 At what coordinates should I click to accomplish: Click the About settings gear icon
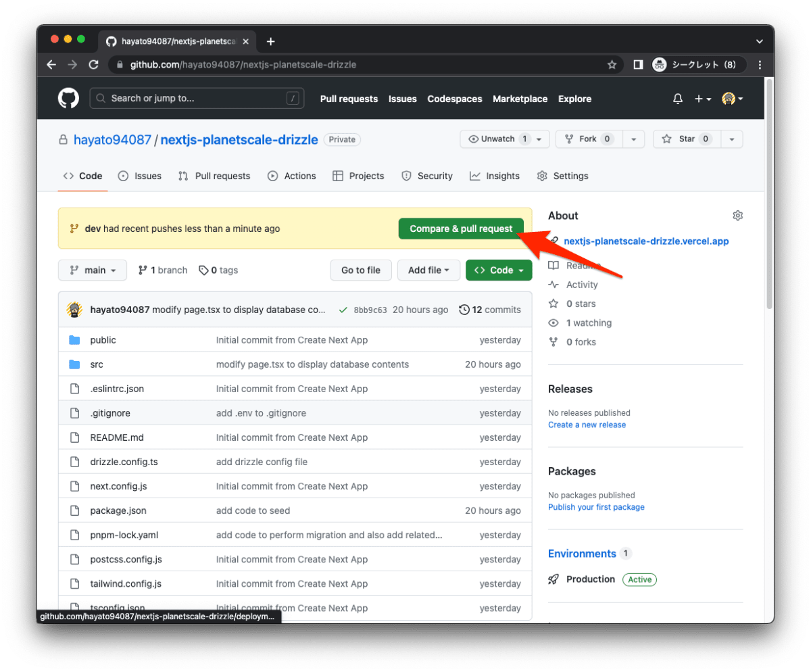point(737,216)
